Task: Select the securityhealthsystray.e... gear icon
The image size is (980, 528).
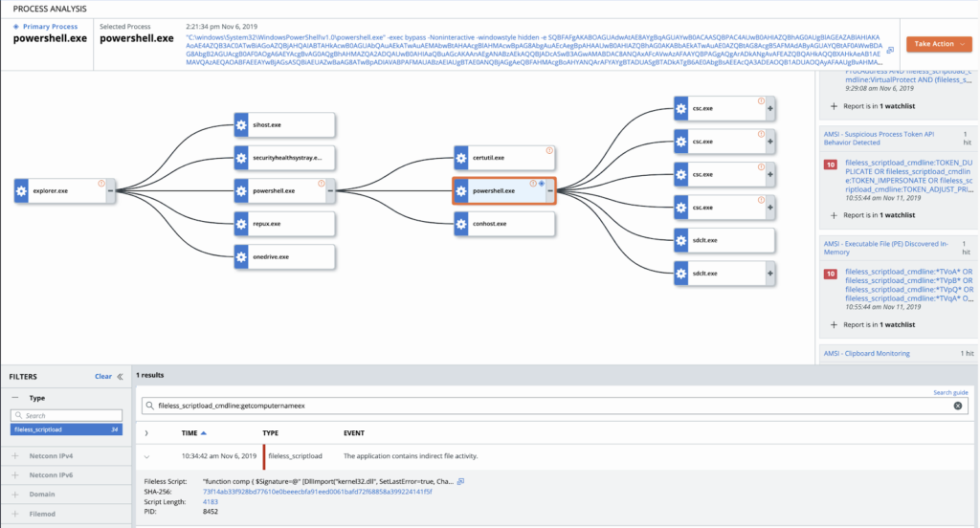Action: coord(241,158)
